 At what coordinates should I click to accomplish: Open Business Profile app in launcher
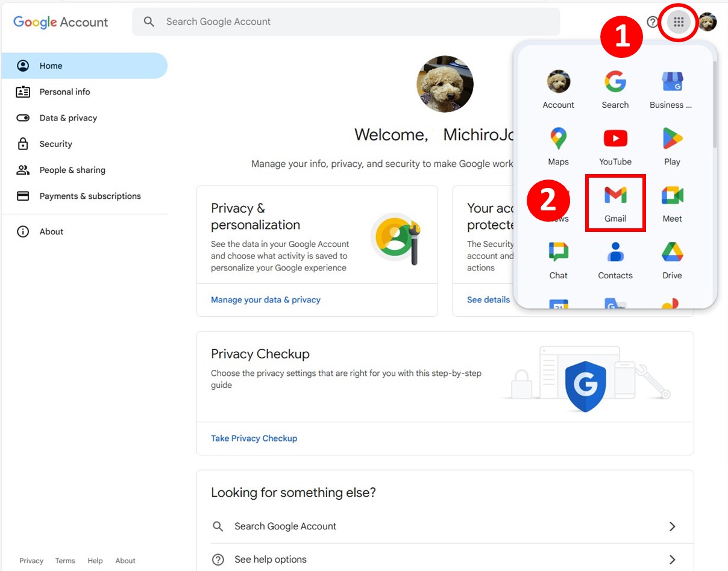[x=671, y=90]
